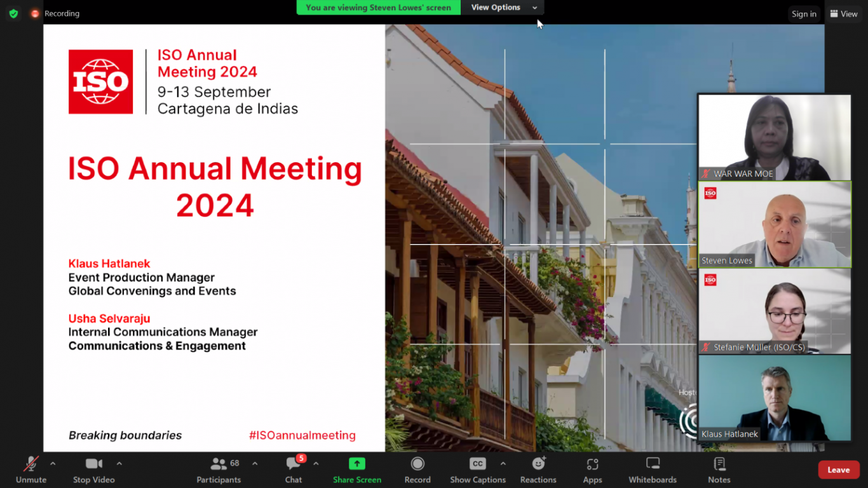Screen dimensions: 868x488
Task: Open video options caret next to Stop Video
Action: pos(119,464)
